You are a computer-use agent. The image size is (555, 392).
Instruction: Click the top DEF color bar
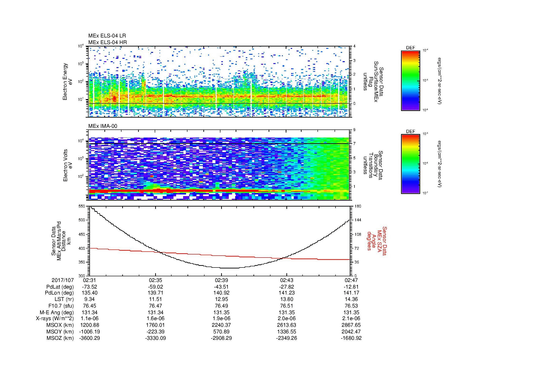tap(410, 80)
